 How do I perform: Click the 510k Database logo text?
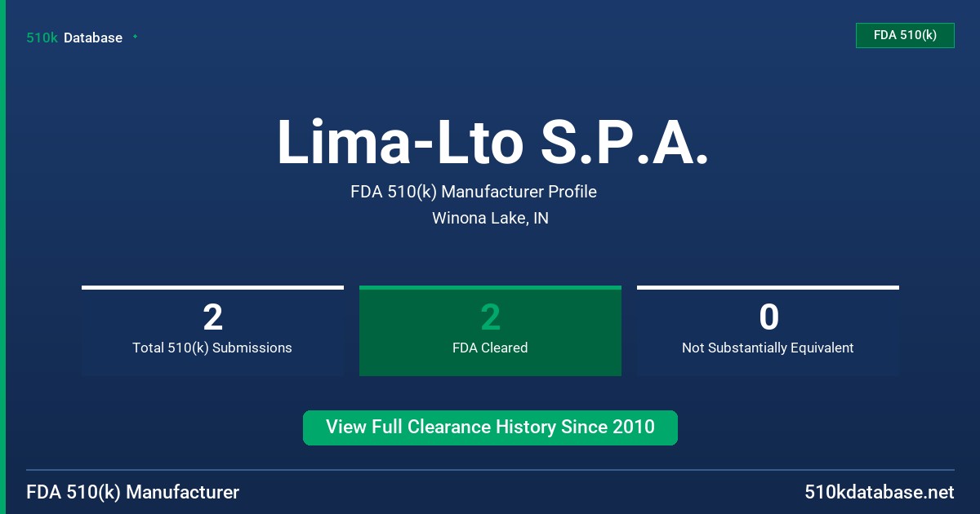coord(74,38)
